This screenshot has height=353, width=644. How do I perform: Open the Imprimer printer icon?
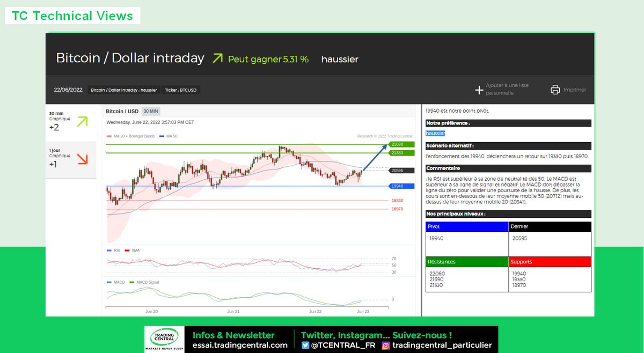click(x=555, y=89)
